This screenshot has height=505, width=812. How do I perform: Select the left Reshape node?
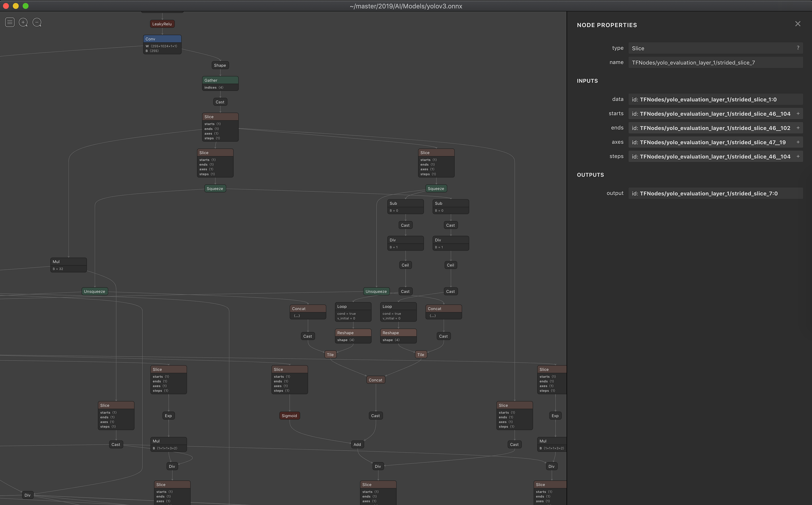pyautogui.click(x=353, y=336)
